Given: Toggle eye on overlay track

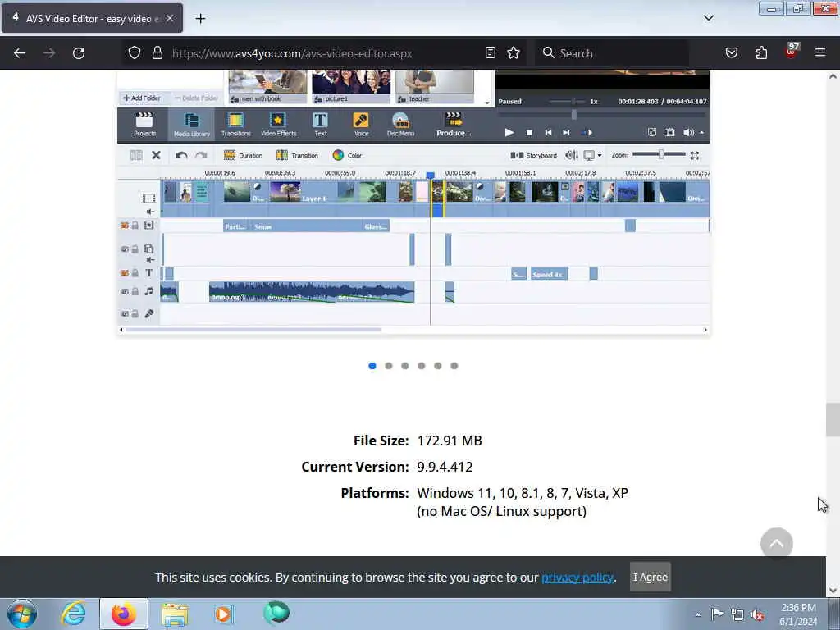Looking at the screenshot, I should pyautogui.click(x=125, y=249).
